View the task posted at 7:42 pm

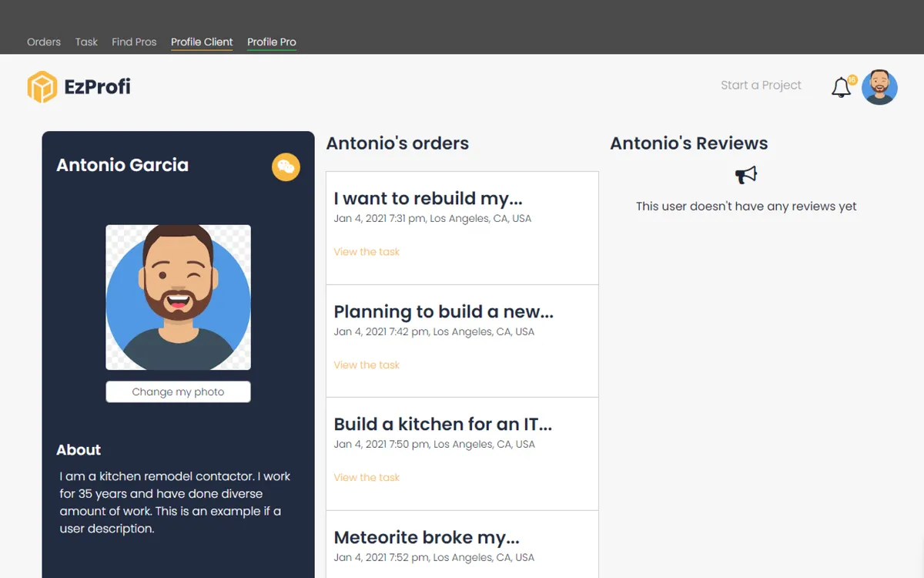[x=367, y=365]
